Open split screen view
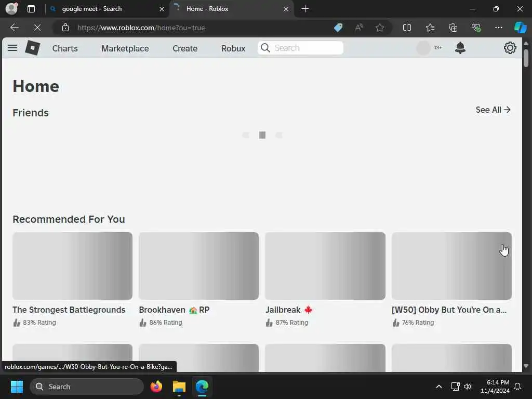Screen dimensions: 532x399 tap(407, 28)
